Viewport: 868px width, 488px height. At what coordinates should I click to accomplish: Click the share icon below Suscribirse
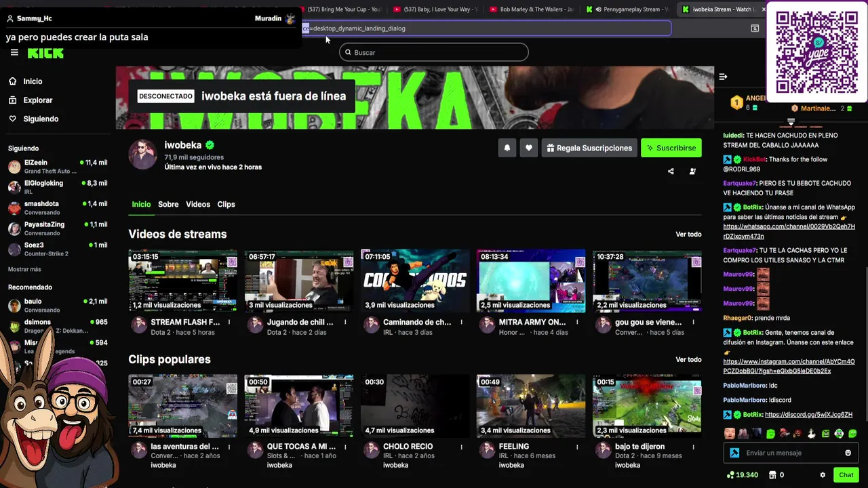pos(671,171)
